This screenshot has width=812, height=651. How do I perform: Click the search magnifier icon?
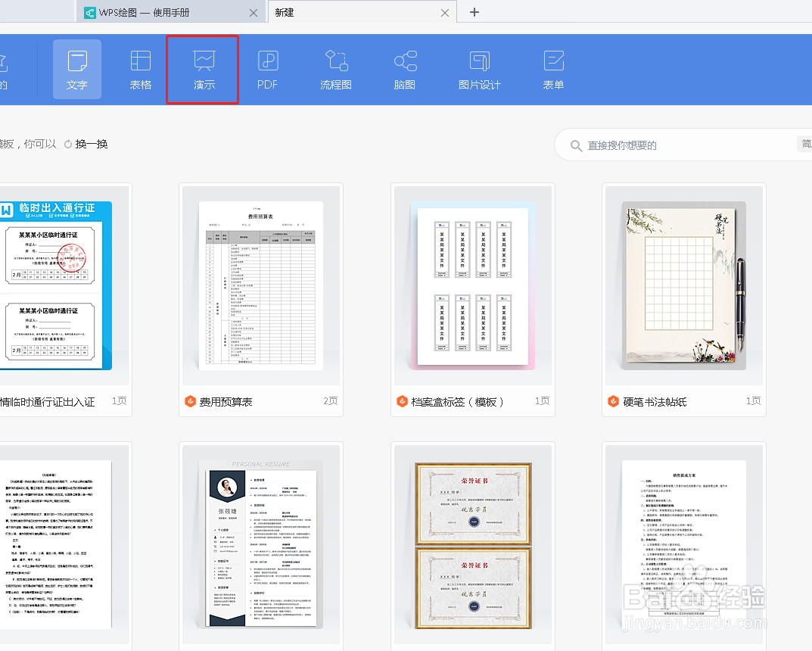click(x=576, y=145)
